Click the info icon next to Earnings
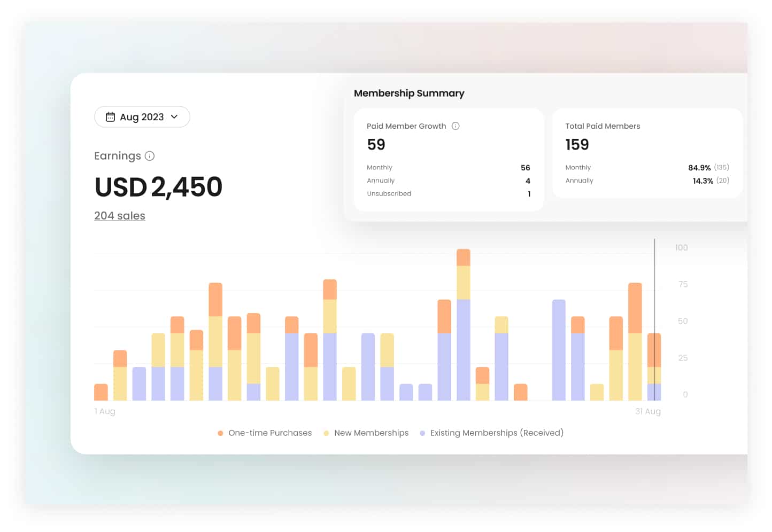 coord(150,156)
